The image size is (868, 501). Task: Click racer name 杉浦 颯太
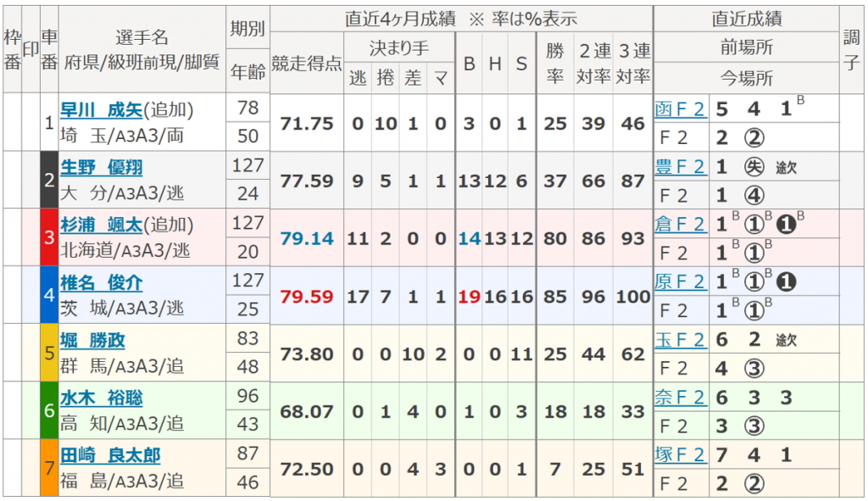101,225
